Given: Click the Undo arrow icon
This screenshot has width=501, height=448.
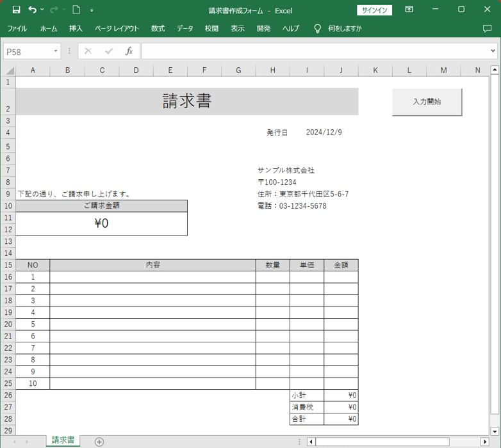Looking at the screenshot, I should 32,10.
